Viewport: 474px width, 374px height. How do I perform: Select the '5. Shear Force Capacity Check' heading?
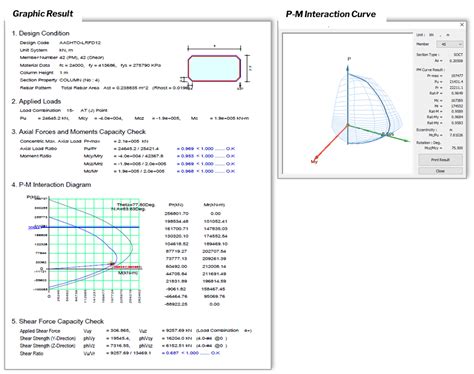click(58, 321)
